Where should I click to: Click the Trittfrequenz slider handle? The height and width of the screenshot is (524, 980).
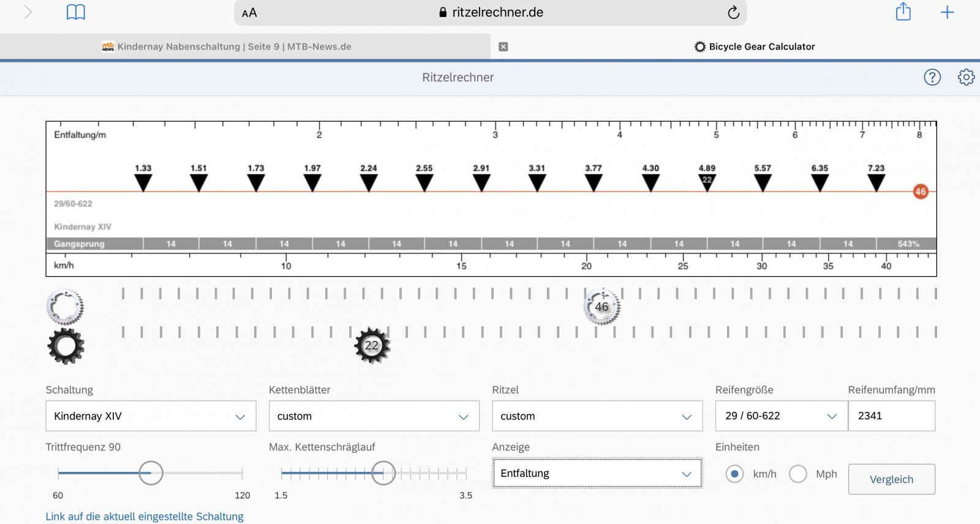point(151,473)
